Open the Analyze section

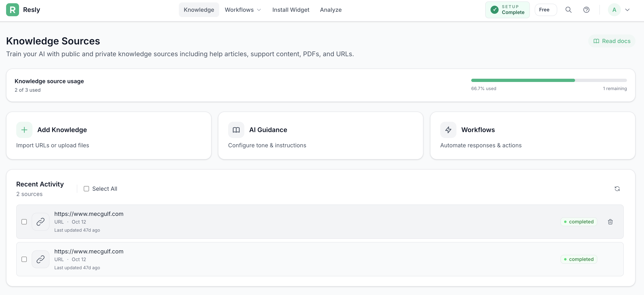click(331, 10)
